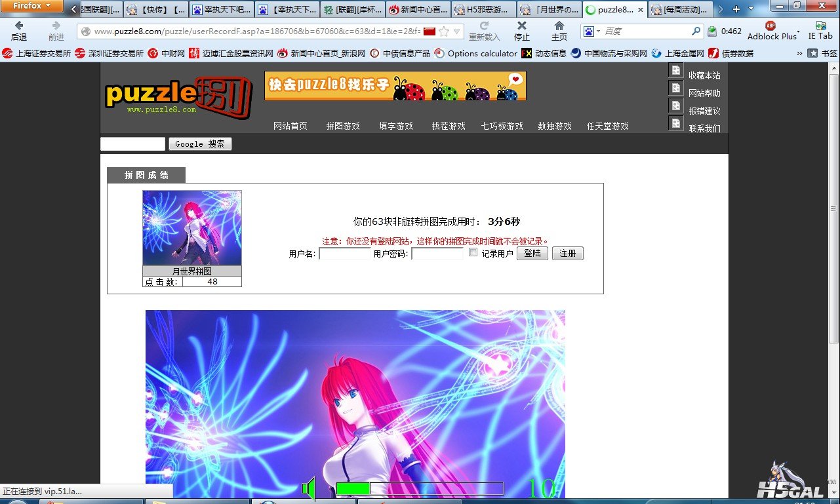Expand the bookmarks toolbar overflow chevron
Screen dimensions: 840x504
coord(799,54)
